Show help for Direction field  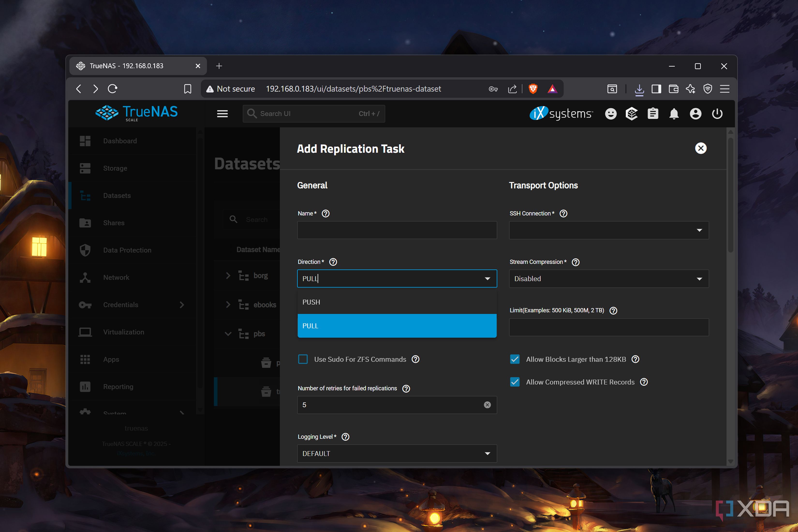pos(333,262)
